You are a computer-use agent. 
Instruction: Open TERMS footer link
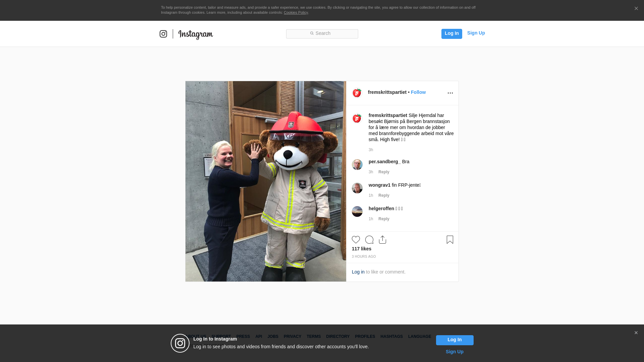[314, 337]
